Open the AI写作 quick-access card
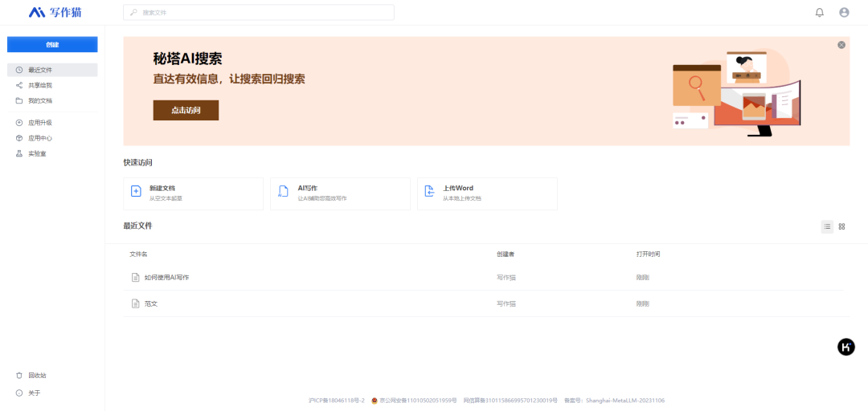 pyautogui.click(x=340, y=193)
